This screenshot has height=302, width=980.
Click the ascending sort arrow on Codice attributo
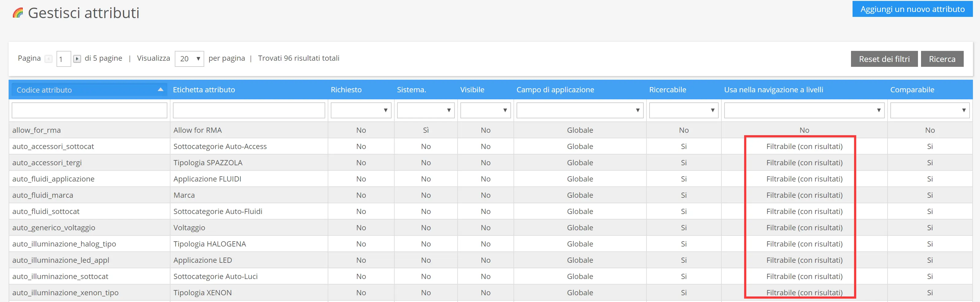coord(160,90)
